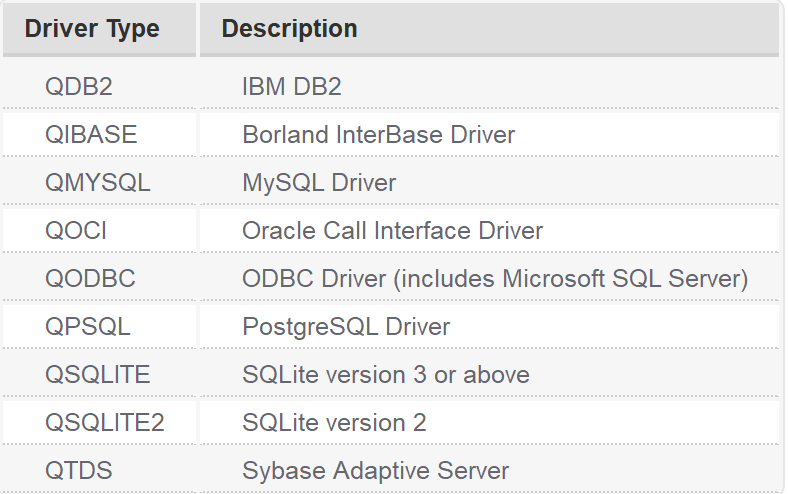788x494 pixels.
Task: Select the QSQLITE2 driver entry
Action: tap(105, 423)
